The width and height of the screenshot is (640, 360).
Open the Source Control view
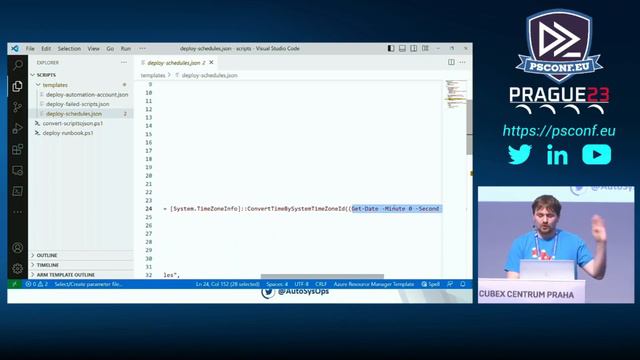[18, 107]
